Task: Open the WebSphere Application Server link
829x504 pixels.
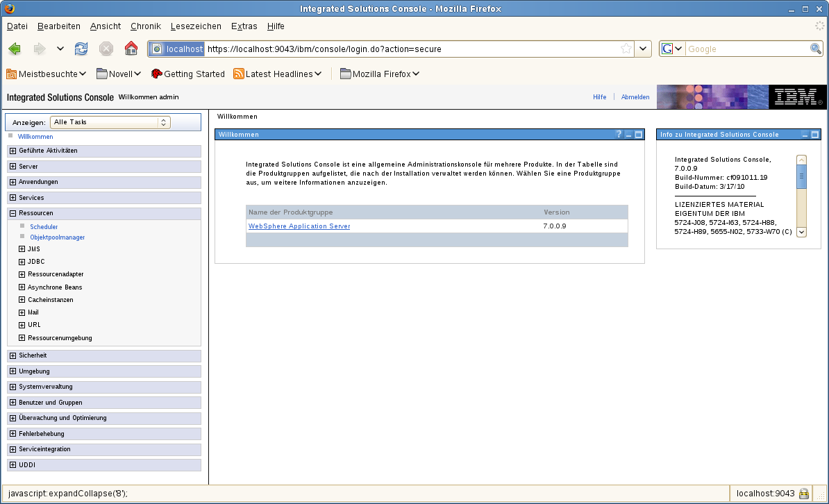Action: (299, 226)
